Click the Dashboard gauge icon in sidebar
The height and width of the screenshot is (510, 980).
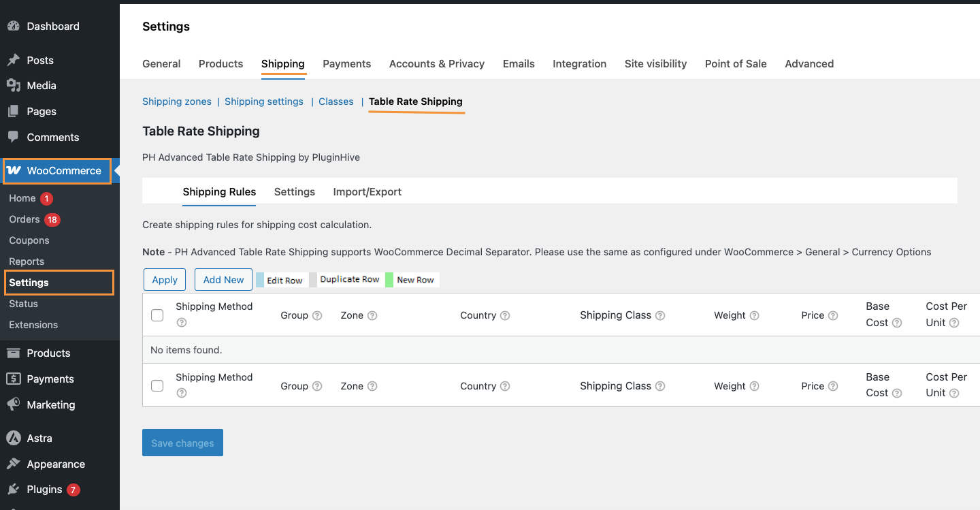click(13, 27)
